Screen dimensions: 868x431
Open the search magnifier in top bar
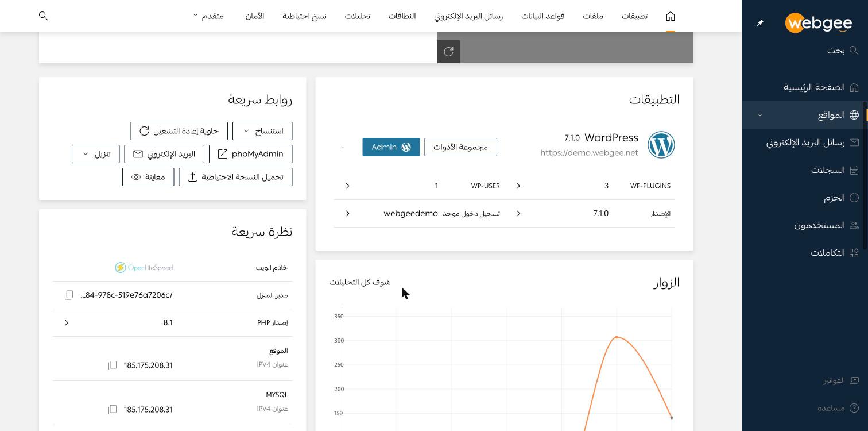pos(44,16)
